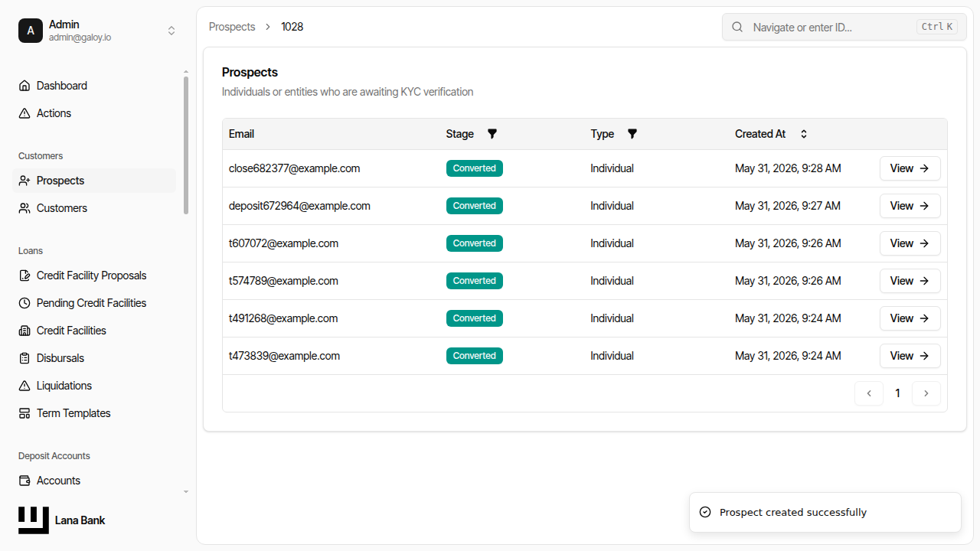980x551 pixels.
Task: View prospect t607072@example.com
Action: point(910,243)
